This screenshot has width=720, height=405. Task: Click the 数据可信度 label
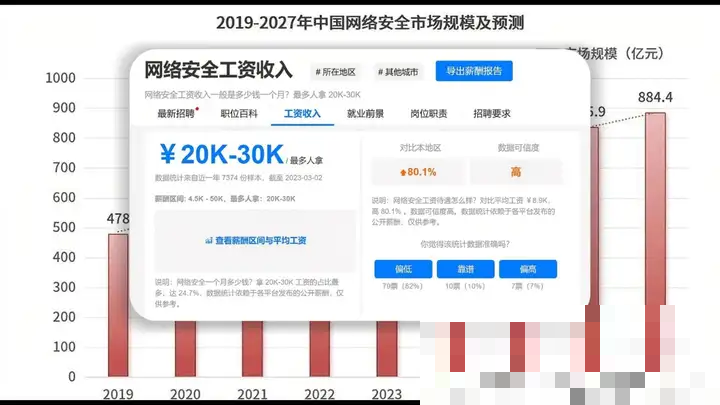click(518, 148)
